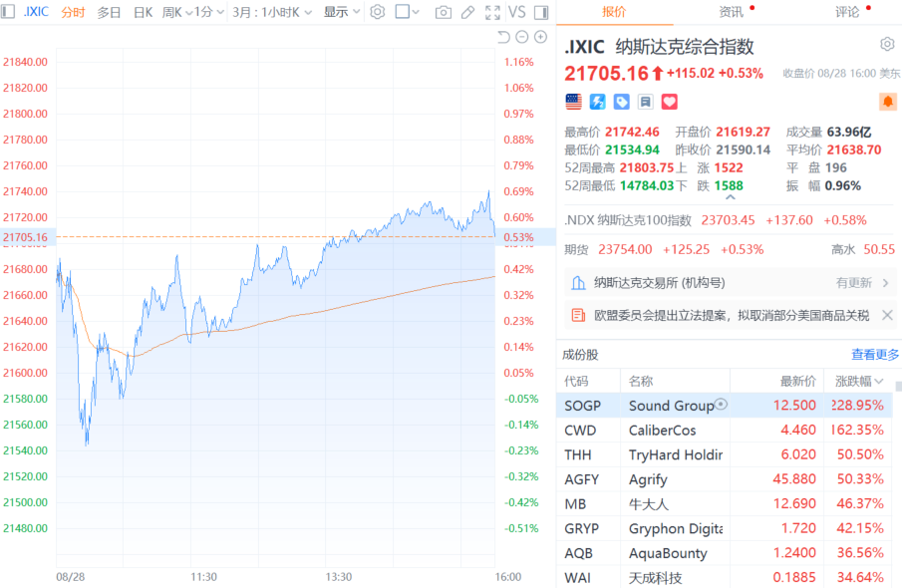Select the GRYP Gryphon Digital row
This screenshot has height=588, width=902.
[725, 528]
